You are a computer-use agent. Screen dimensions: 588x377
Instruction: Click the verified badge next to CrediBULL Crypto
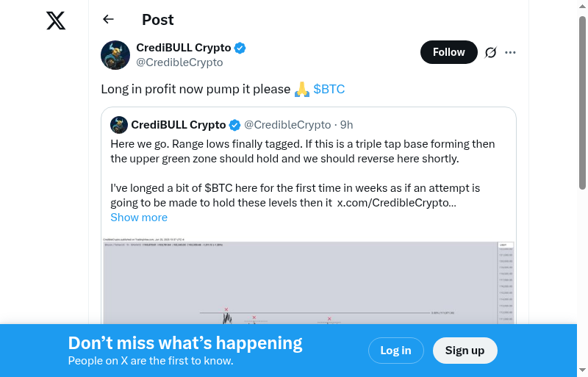pos(240,48)
